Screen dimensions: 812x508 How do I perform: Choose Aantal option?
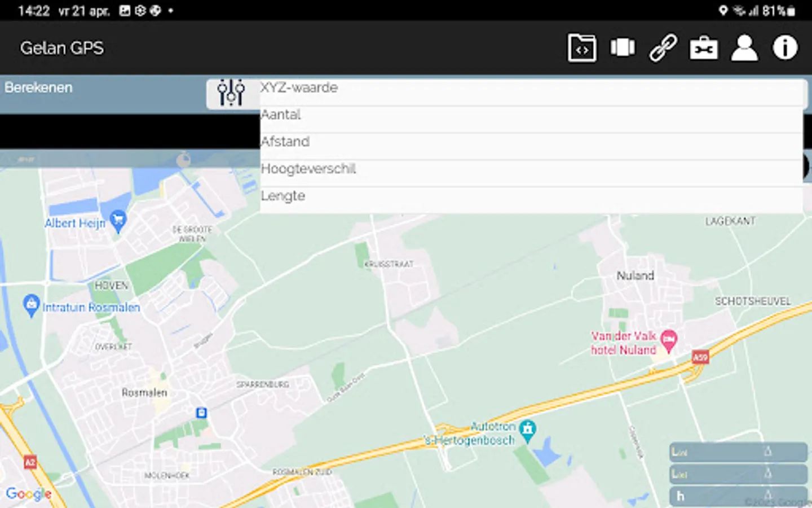coord(531,119)
